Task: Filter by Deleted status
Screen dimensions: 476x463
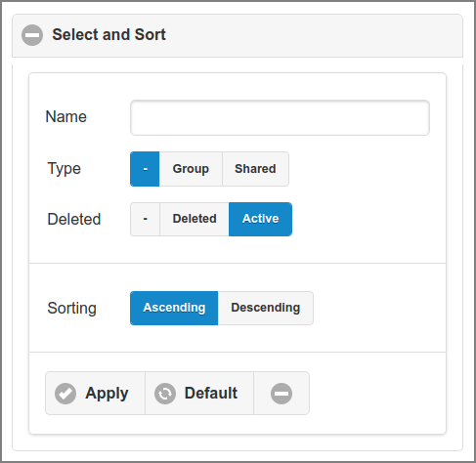Action: tap(195, 219)
